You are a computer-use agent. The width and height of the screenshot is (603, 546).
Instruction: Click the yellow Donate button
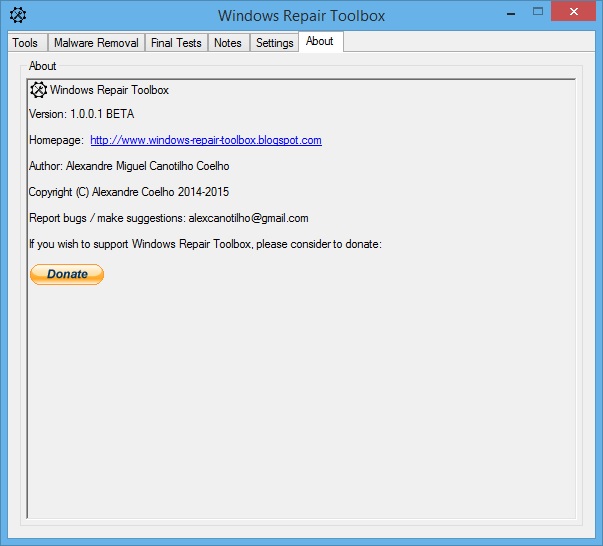coord(67,274)
